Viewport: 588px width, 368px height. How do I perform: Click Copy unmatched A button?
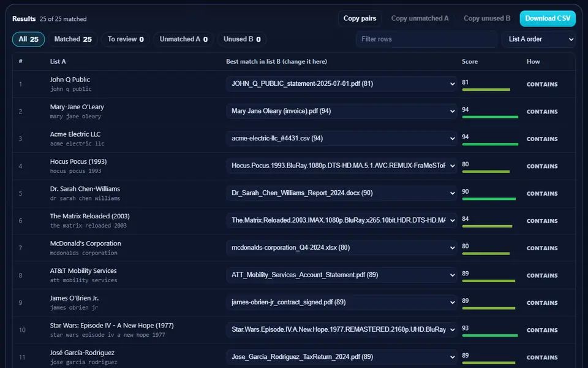coord(420,18)
